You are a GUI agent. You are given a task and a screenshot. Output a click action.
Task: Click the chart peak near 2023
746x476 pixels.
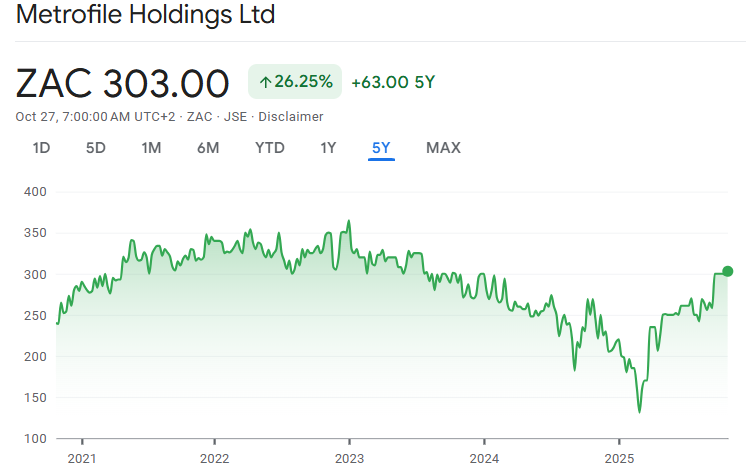pyautogui.click(x=349, y=221)
